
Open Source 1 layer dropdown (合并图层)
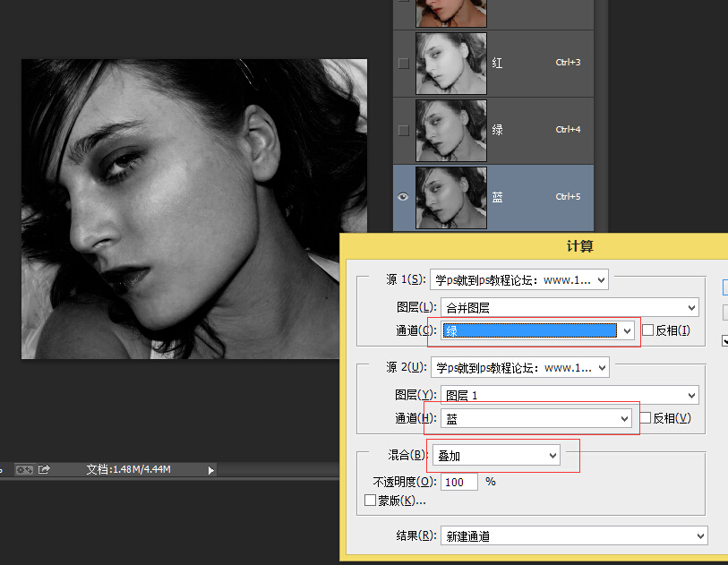tap(570, 308)
